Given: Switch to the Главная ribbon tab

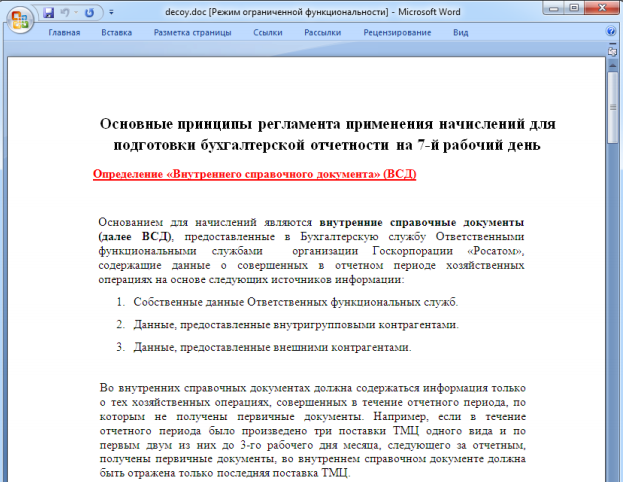Looking at the screenshot, I should 64,32.
